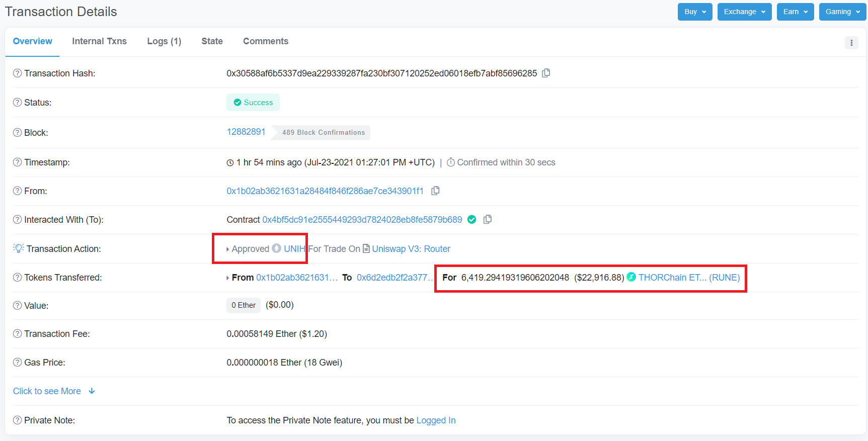Open the three-dots options menu

pyautogui.click(x=851, y=43)
